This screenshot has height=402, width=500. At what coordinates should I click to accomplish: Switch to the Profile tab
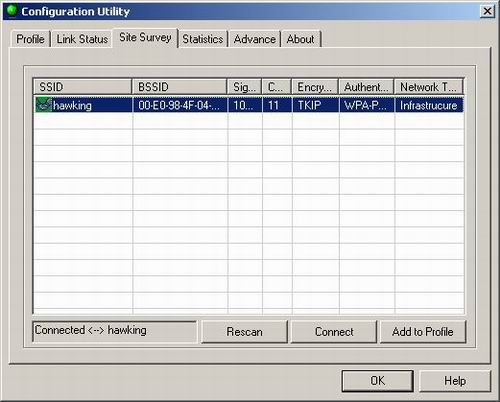pyautogui.click(x=30, y=39)
